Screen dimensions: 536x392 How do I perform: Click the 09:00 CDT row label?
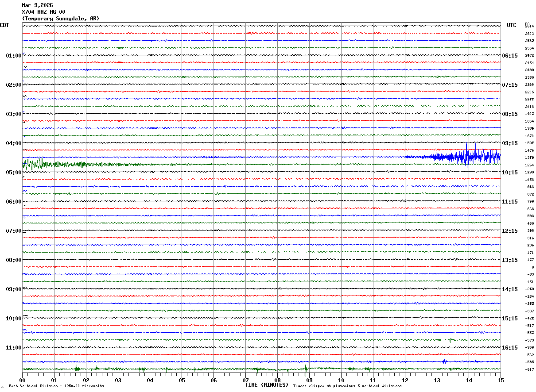pyautogui.click(x=14, y=289)
